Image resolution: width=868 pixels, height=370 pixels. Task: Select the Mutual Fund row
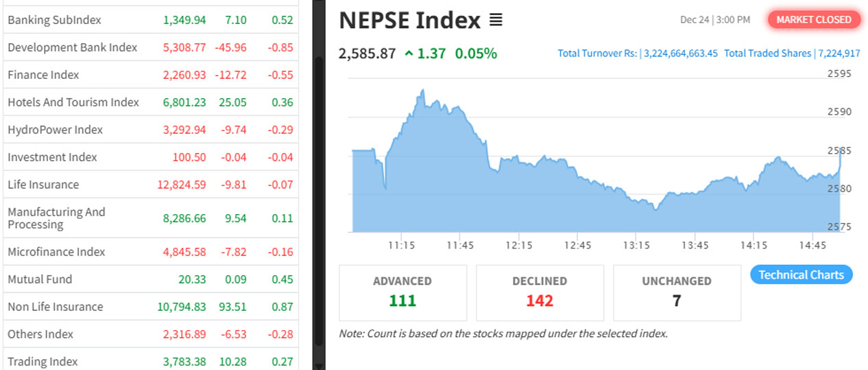[40, 279]
